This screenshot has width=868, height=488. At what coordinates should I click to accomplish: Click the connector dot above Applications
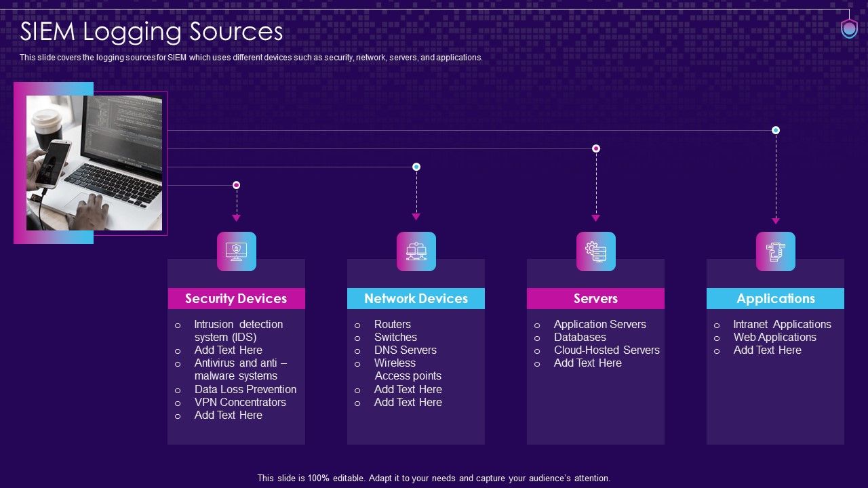[776, 130]
